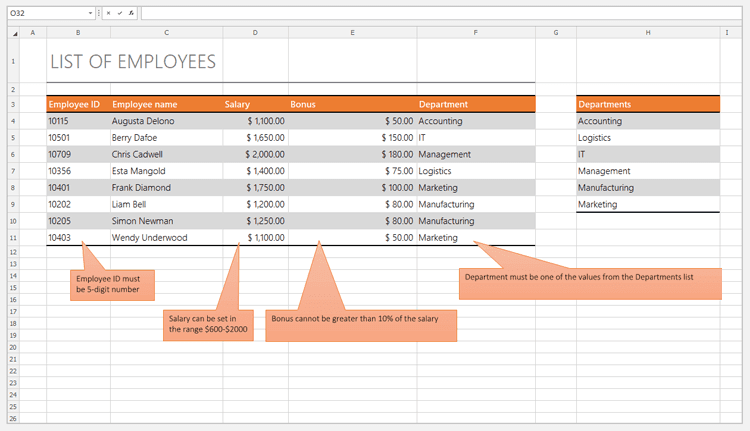Select row 20 header
The image size is (750, 431).
[13, 347]
